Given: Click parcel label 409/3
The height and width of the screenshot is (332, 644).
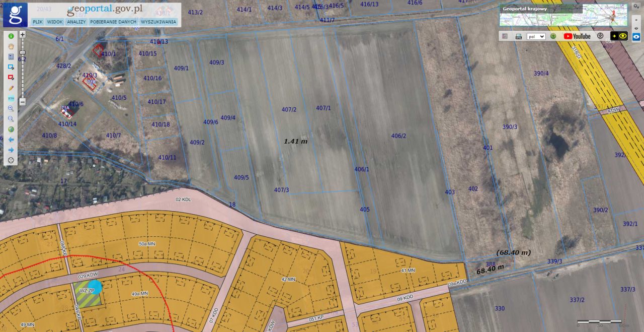Looking at the screenshot, I should click(216, 62).
